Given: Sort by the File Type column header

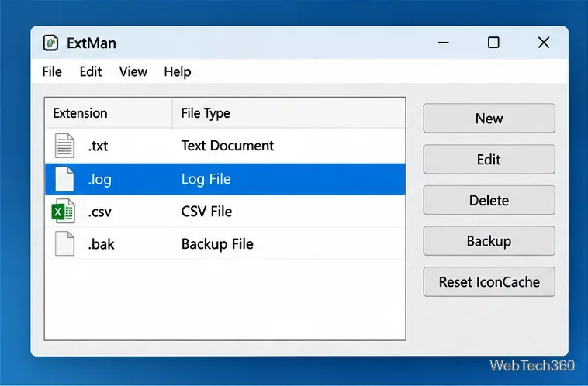Looking at the screenshot, I should (289, 113).
